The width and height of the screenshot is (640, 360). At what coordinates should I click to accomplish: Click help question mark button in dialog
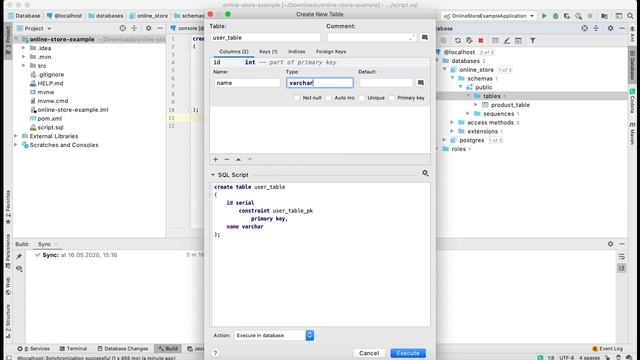tap(215, 353)
